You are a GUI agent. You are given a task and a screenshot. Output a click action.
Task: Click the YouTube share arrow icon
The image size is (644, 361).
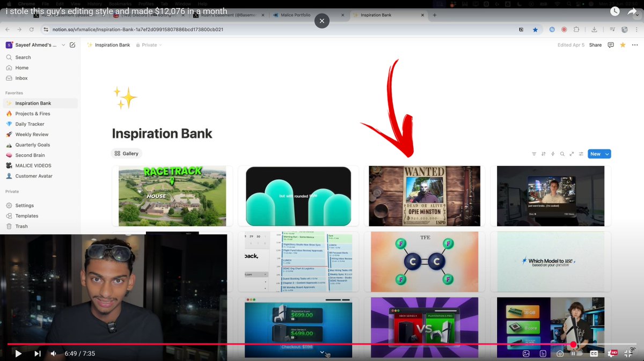tap(632, 11)
